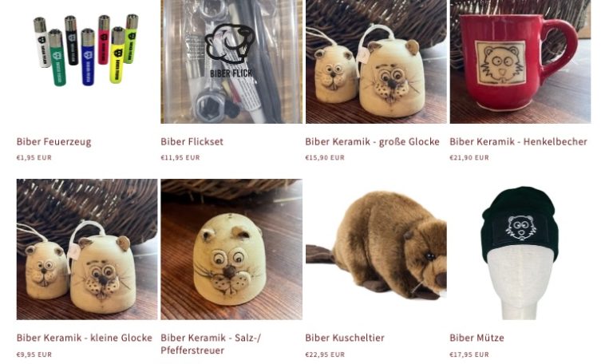Click the €22,95 EUR Kuscheltier price

tap(325, 354)
